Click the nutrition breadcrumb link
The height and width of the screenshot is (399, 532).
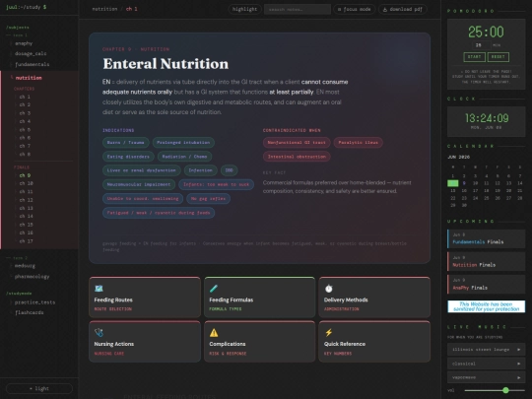pyautogui.click(x=104, y=9)
